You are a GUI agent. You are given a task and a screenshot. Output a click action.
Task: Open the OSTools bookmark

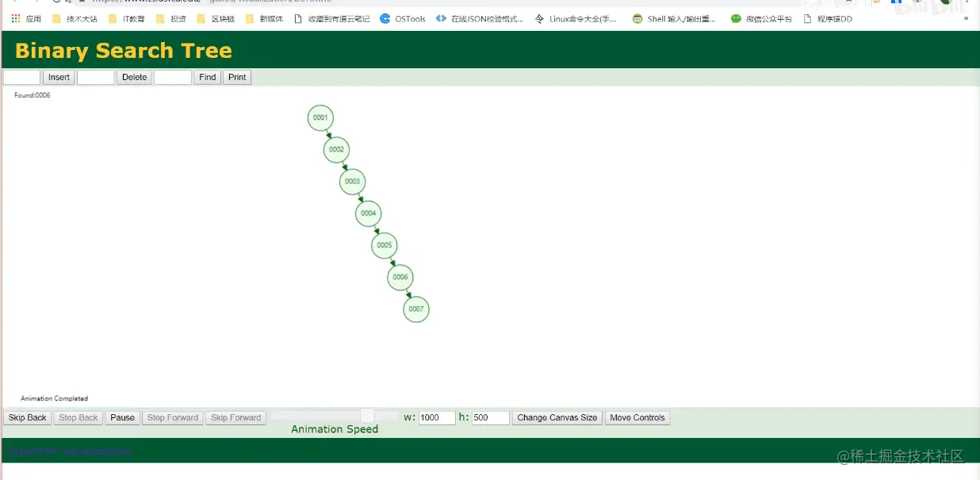pyautogui.click(x=403, y=18)
